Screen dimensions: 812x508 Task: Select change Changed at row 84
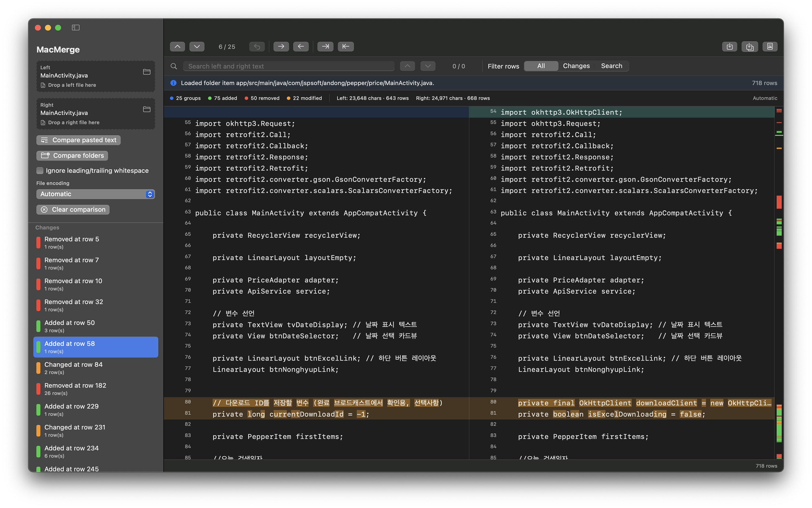[96, 368]
